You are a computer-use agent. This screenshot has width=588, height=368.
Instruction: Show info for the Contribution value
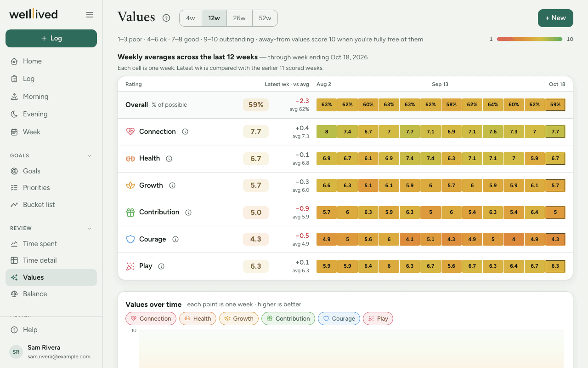(188, 213)
